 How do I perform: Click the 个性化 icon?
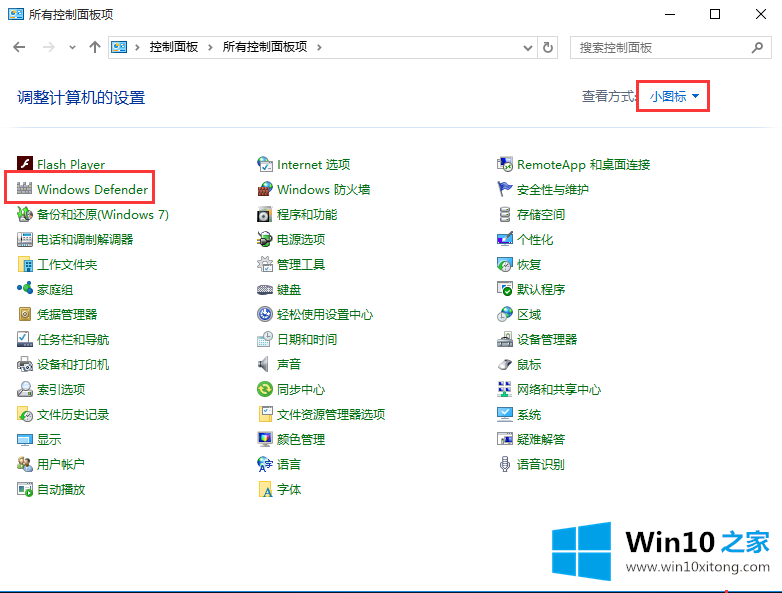click(x=505, y=239)
